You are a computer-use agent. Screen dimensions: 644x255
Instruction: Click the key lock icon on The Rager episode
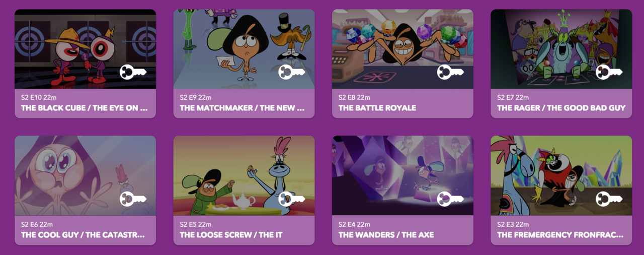point(609,72)
